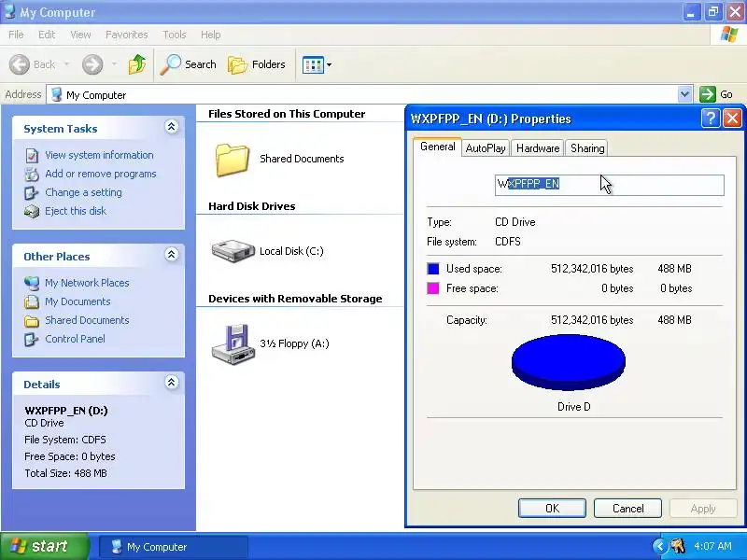Click the Drive D pie chart
This screenshot has width=747, height=560.
coord(569,362)
